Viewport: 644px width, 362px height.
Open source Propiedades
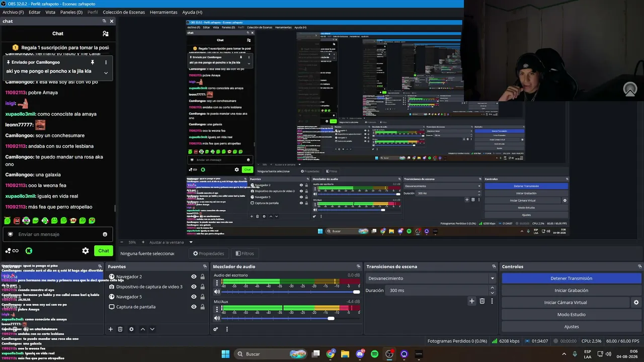[x=208, y=253]
